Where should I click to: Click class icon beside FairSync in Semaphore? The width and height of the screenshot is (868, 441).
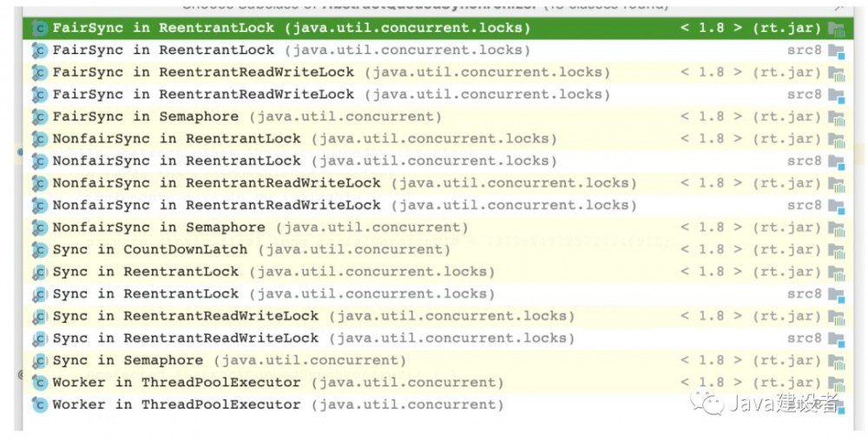pyautogui.click(x=39, y=116)
